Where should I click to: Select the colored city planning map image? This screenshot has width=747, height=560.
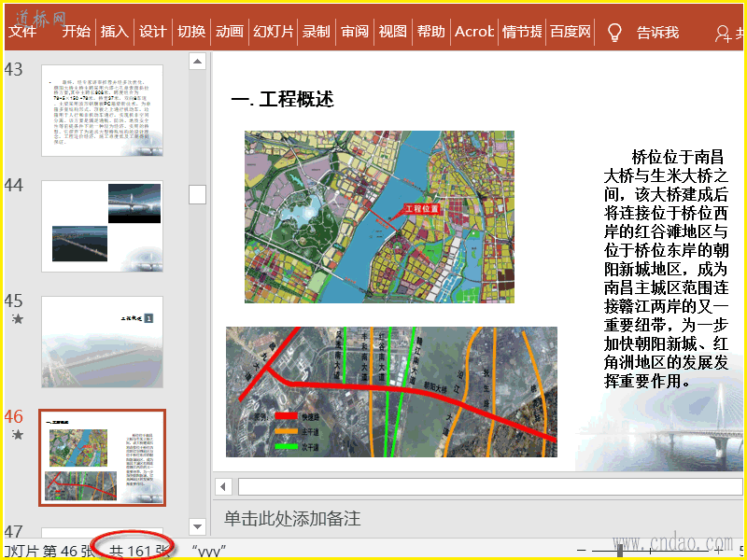(379, 217)
